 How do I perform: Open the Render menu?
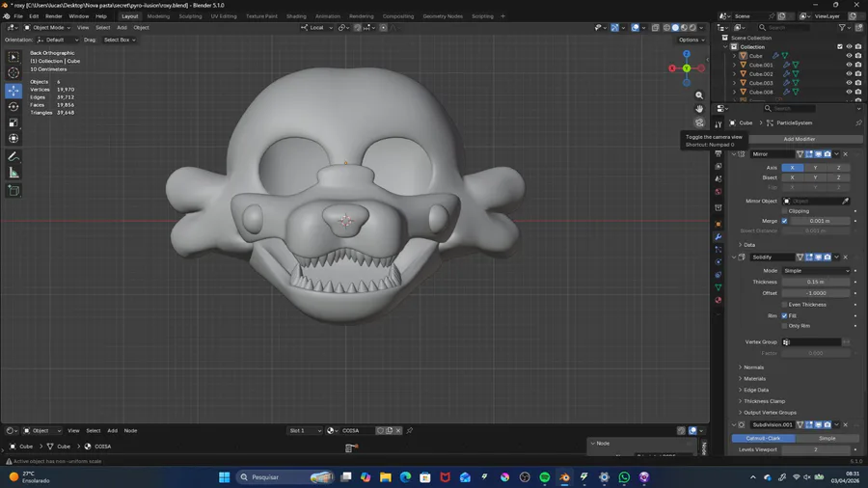(x=54, y=16)
